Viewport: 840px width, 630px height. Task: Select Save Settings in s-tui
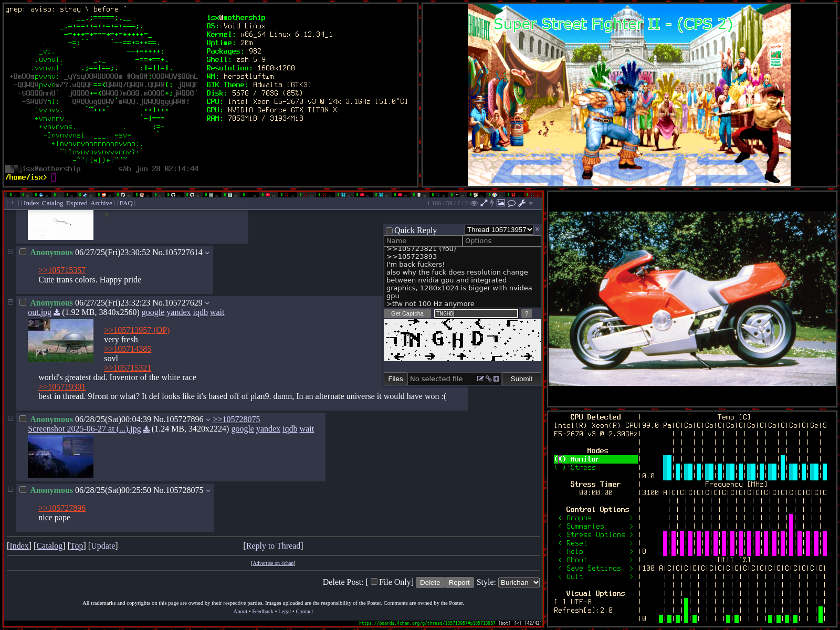pyautogui.click(x=596, y=569)
